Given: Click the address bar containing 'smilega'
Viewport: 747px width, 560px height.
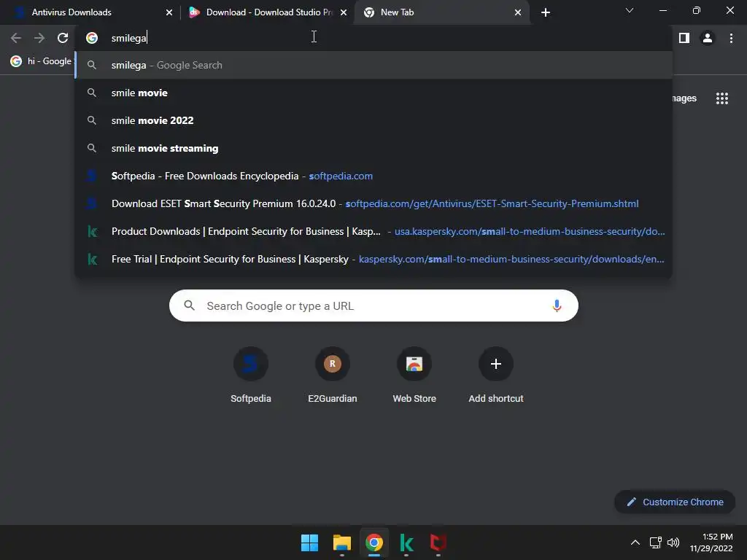Looking at the screenshot, I should [x=373, y=38].
